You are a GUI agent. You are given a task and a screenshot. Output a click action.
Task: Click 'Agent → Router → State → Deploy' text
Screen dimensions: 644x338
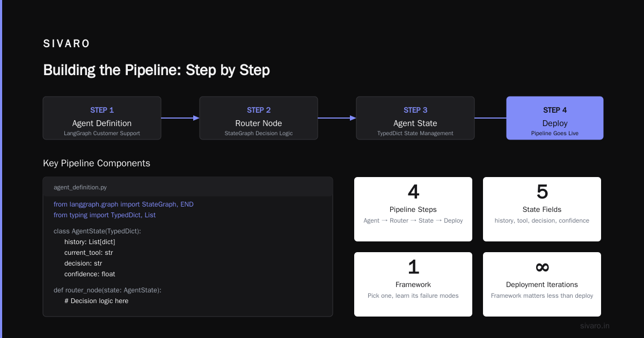(413, 221)
